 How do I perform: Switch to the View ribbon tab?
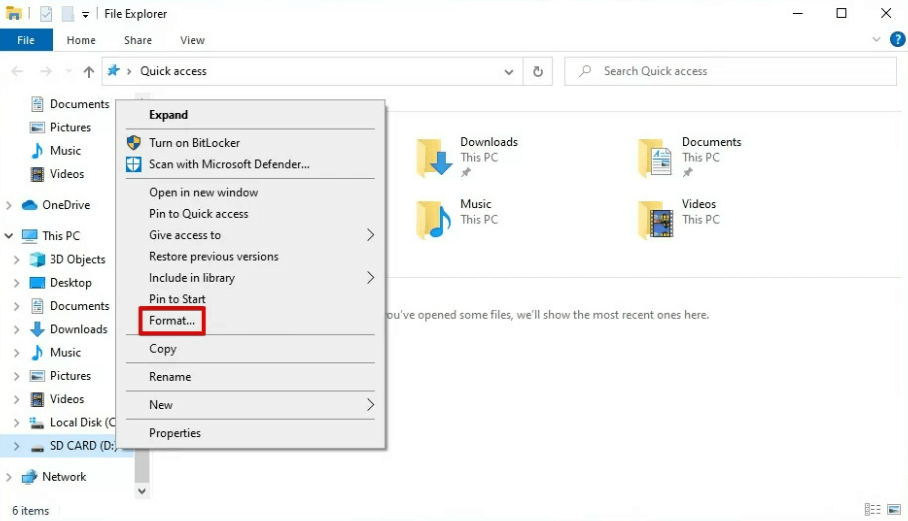[x=192, y=40]
